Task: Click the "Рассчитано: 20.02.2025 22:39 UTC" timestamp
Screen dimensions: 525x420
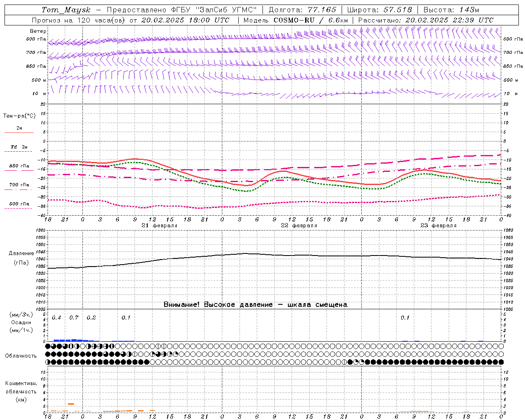Action: (426, 20)
